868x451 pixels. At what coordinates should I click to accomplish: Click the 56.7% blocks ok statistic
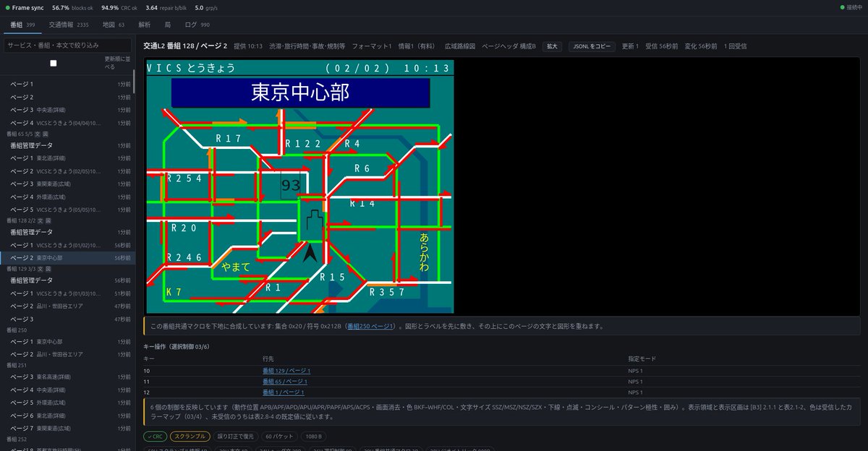73,7
